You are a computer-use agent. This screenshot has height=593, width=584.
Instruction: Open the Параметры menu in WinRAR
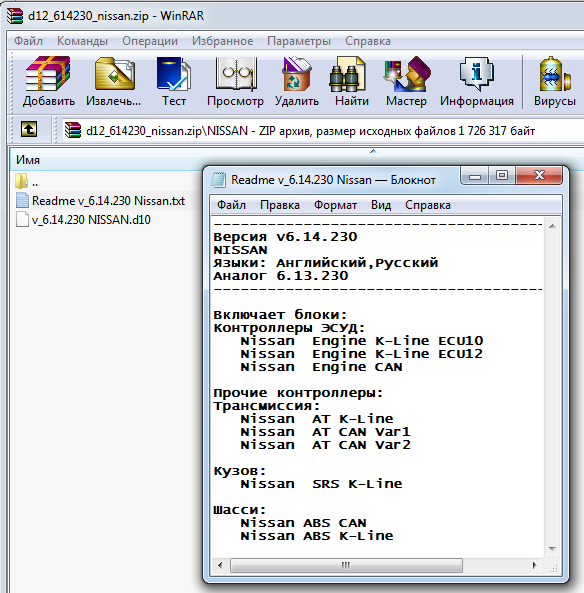pos(299,41)
